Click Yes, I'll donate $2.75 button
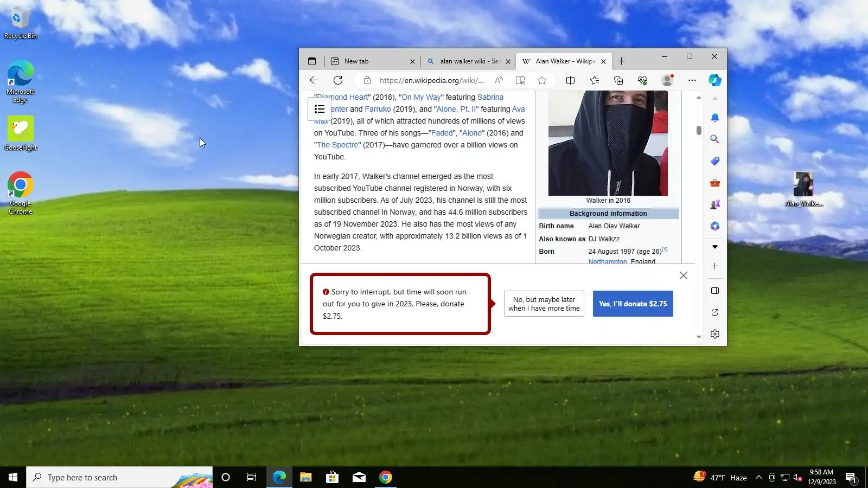Screen dimensions: 868x488 pos(633,304)
